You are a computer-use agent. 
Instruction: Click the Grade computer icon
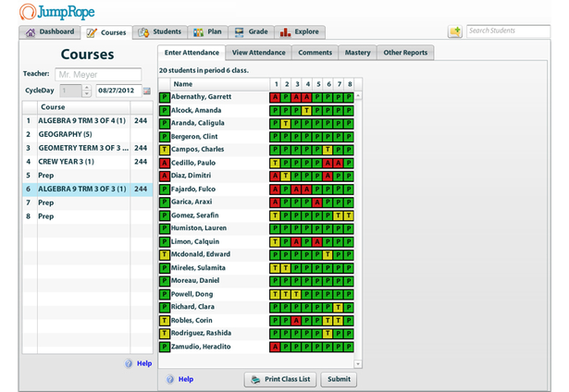(239, 32)
